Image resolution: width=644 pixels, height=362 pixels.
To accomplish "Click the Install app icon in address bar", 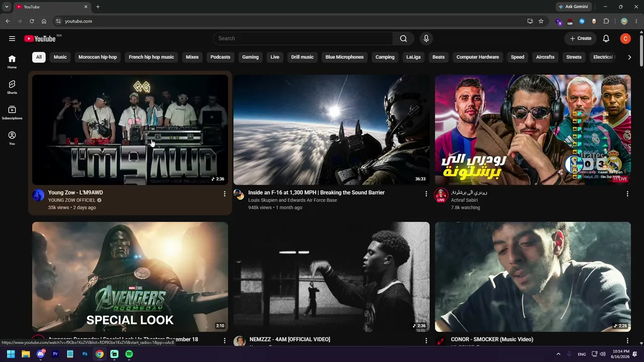I will click(x=530, y=21).
